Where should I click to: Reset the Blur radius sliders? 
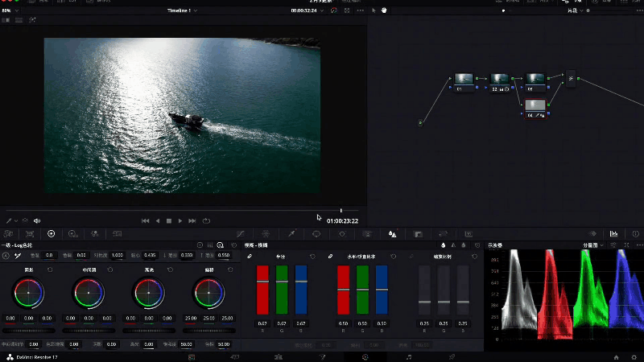pyautogui.click(x=312, y=257)
